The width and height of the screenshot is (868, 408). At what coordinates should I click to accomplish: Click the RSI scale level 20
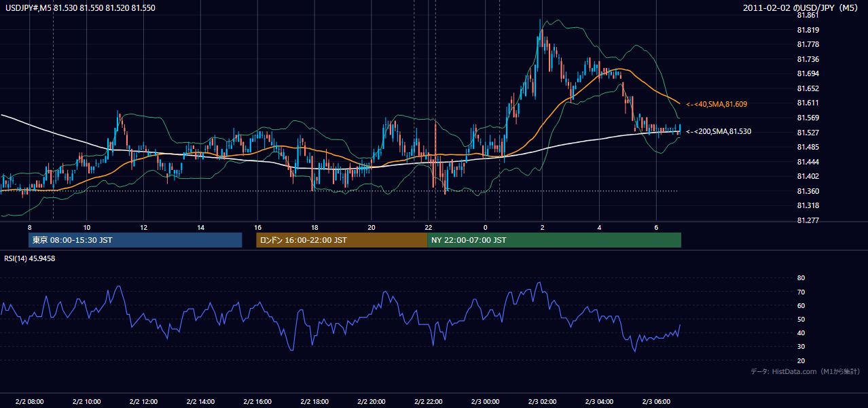(x=801, y=360)
